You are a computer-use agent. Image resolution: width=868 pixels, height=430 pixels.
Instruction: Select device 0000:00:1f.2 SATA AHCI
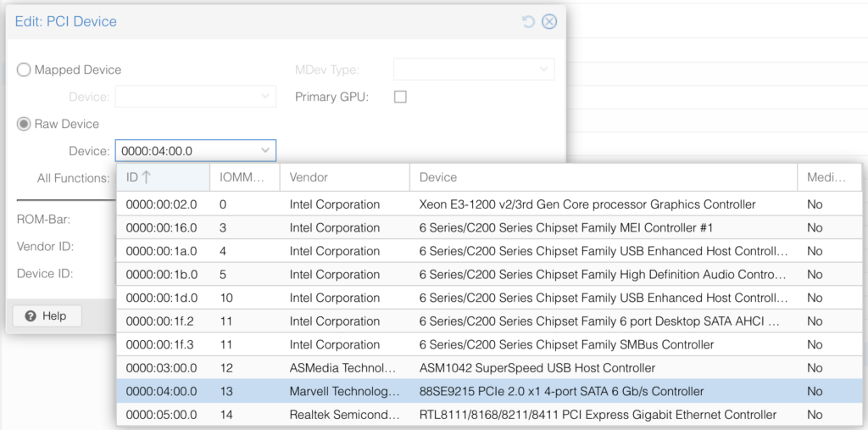point(489,321)
